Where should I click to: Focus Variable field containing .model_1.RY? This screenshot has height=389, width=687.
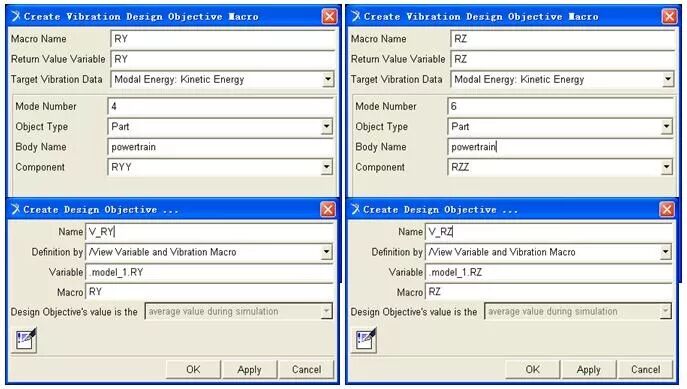point(209,272)
